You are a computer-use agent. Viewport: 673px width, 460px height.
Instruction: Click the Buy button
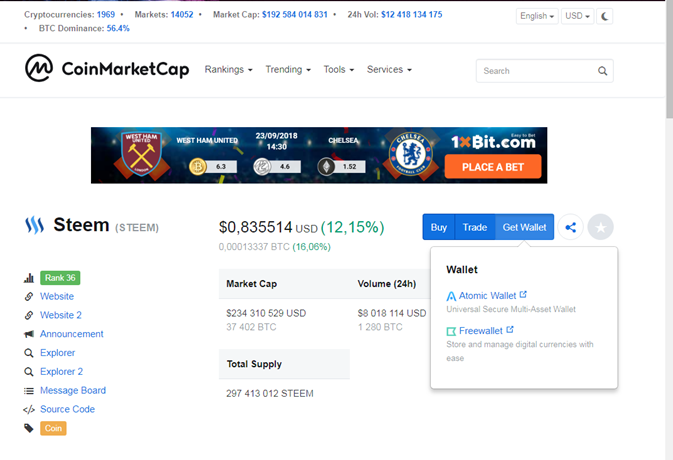(439, 227)
